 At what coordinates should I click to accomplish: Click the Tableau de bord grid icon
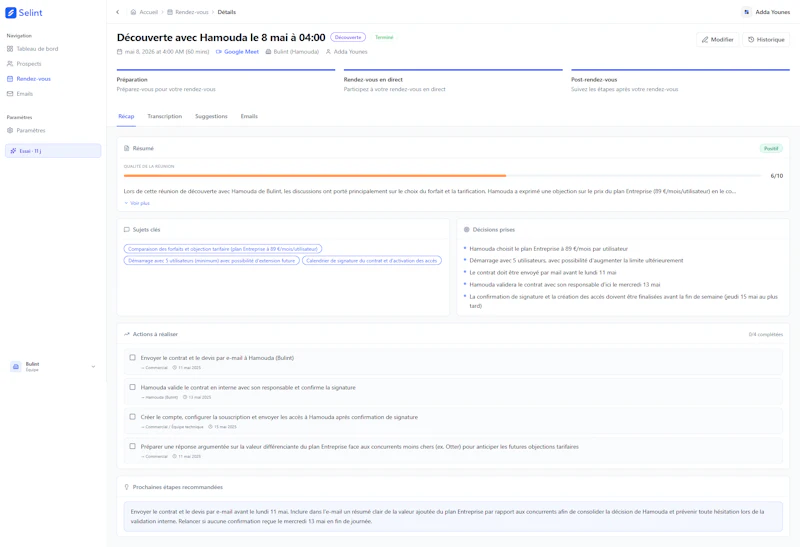(10, 49)
